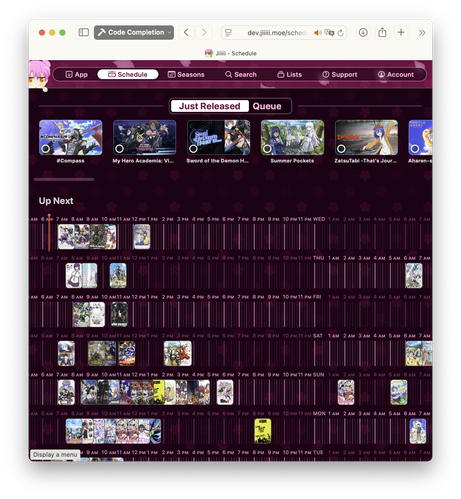Click the orange current-time marker on timeline
This screenshot has height=499, width=461.
[49, 232]
